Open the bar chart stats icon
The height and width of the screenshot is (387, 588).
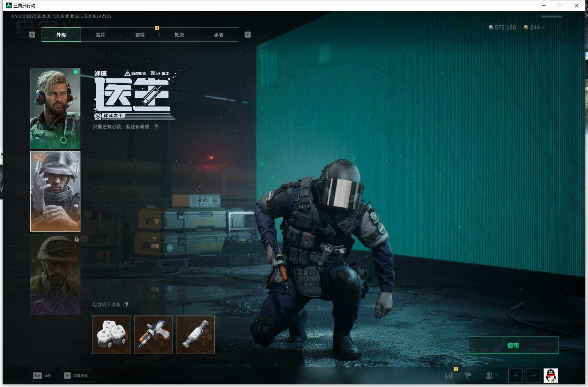point(449,375)
